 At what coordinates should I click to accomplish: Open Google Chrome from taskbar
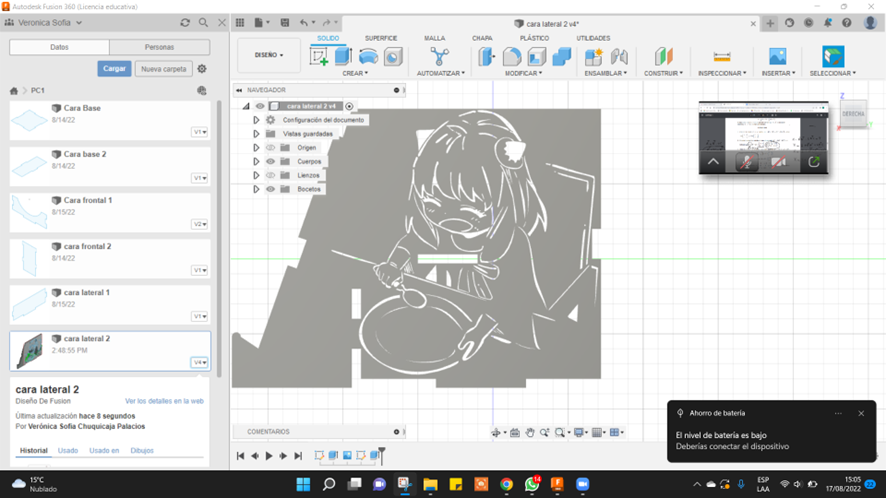(x=506, y=484)
